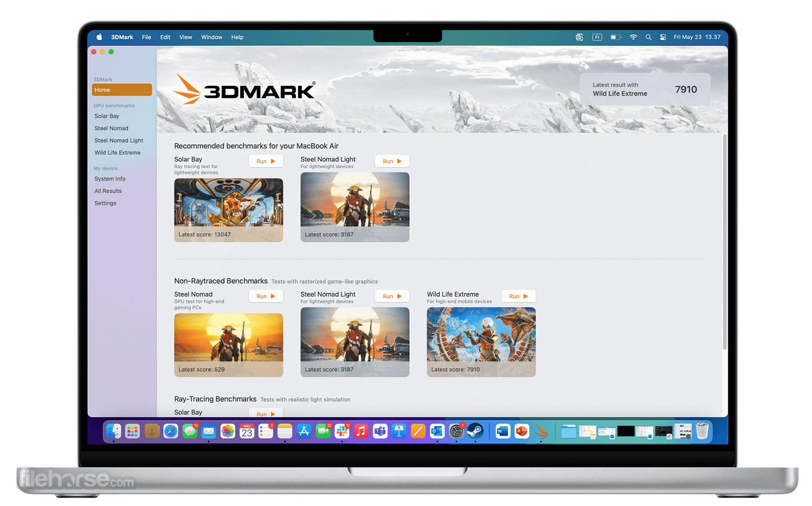
Task: Show System Info under My device
Action: pos(110,179)
